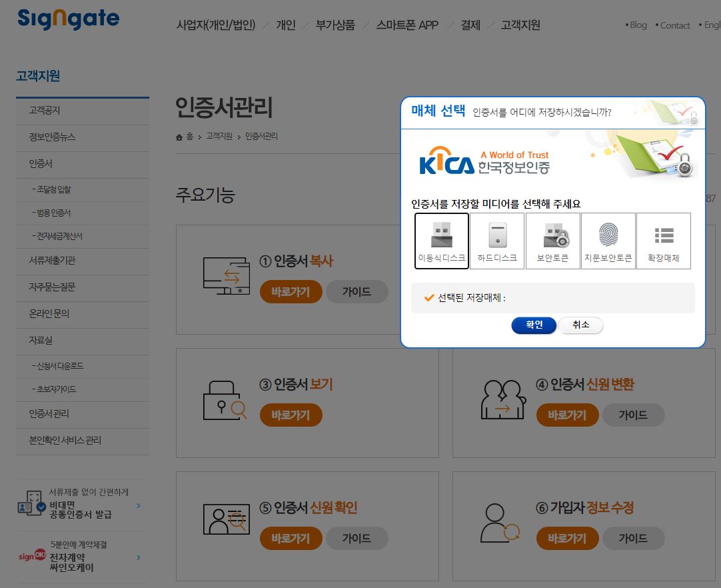Click the home icon in breadcrumb
The width and height of the screenshot is (721, 588).
pyautogui.click(x=179, y=137)
